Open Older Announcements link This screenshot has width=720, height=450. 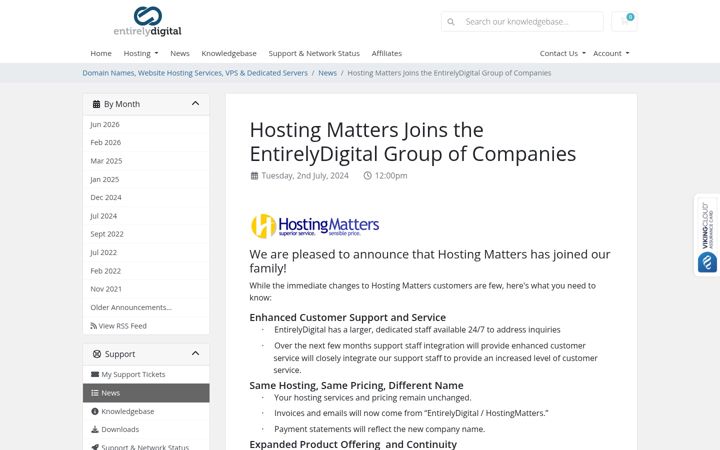[x=146, y=308]
